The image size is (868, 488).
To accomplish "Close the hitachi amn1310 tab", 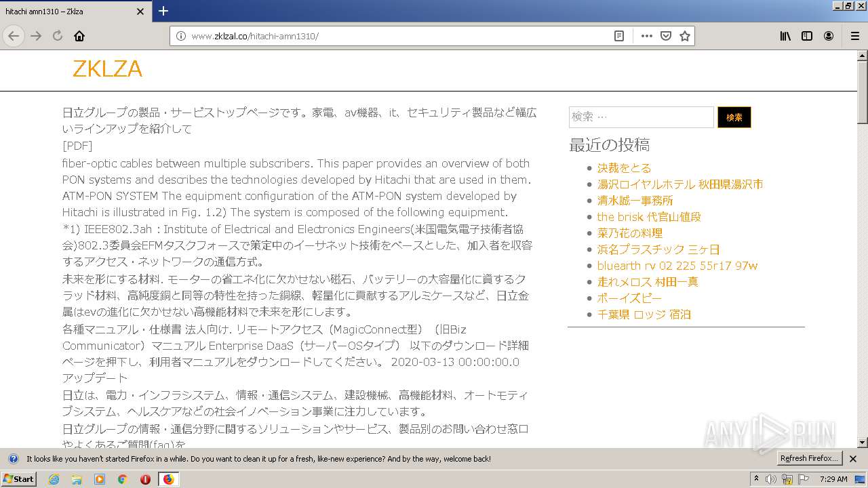I will (x=140, y=12).
